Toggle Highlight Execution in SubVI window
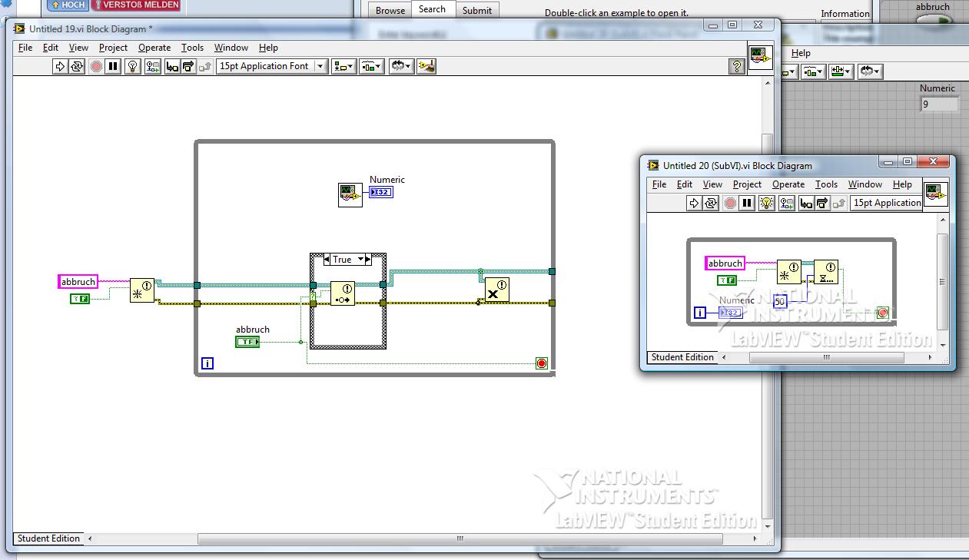969x560 pixels. pyautogui.click(x=767, y=203)
